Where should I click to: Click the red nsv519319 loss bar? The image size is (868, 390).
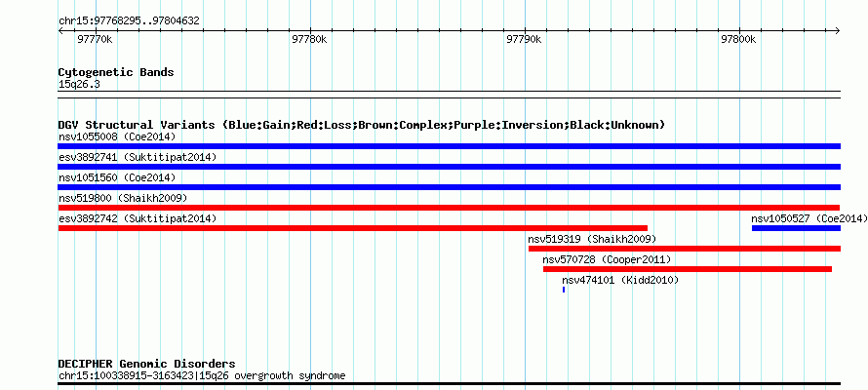[685, 249]
